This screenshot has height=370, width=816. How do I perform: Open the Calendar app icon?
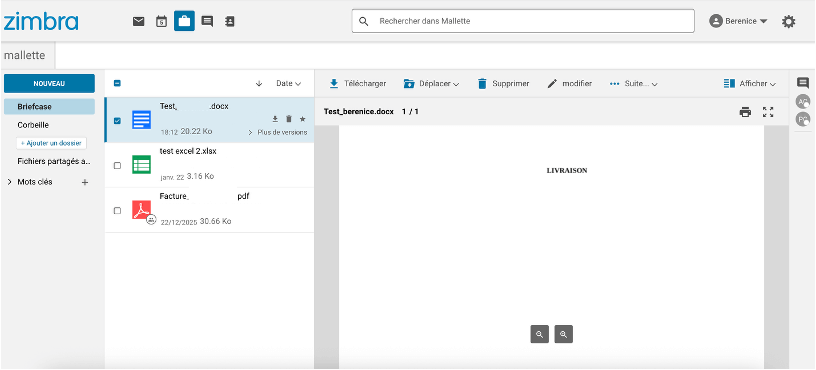tap(161, 21)
